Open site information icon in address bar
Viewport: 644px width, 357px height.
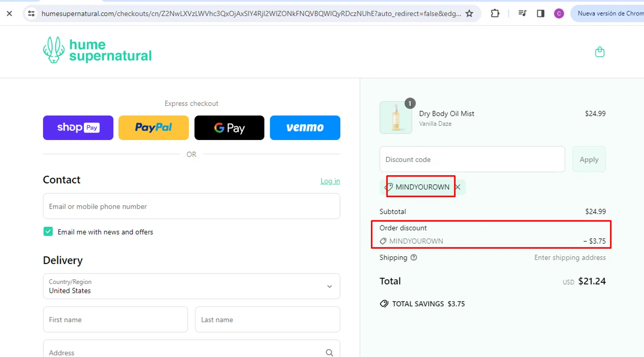click(x=31, y=13)
